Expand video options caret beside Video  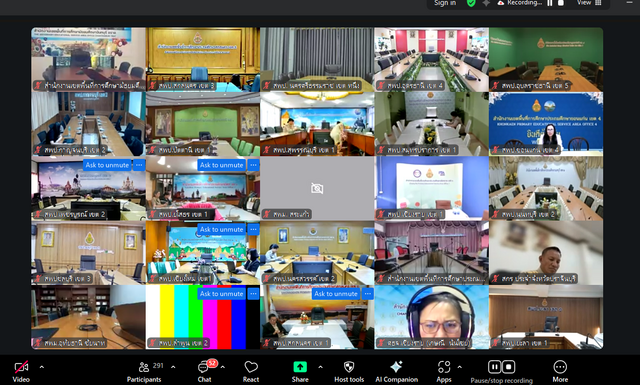click(42, 367)
